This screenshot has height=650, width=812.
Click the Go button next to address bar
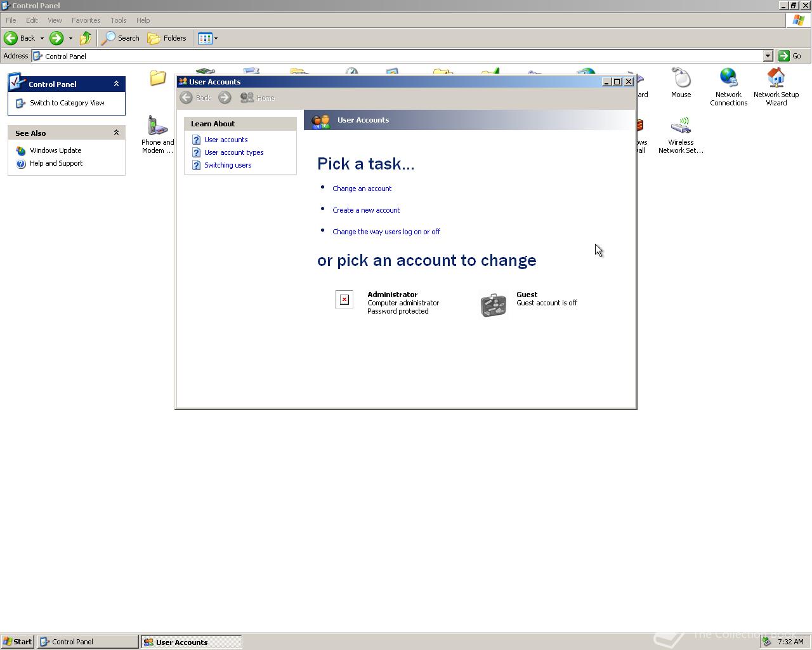click(790, 56)
